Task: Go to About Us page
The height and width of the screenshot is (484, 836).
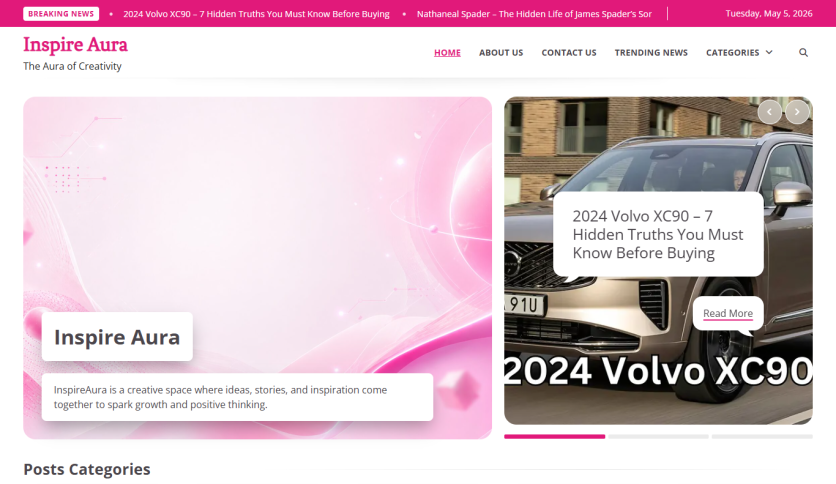Action: click(x=501, y=53)
